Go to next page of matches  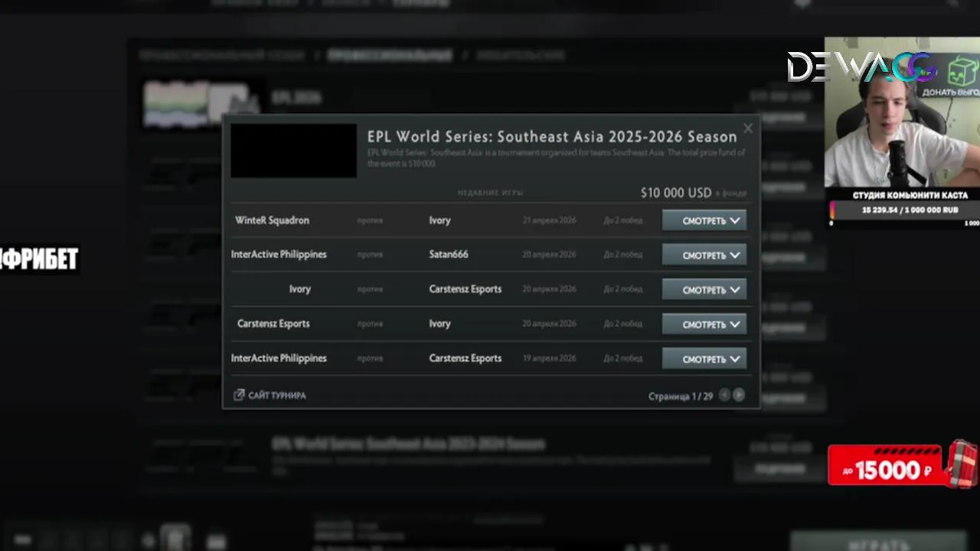[739, 395]
